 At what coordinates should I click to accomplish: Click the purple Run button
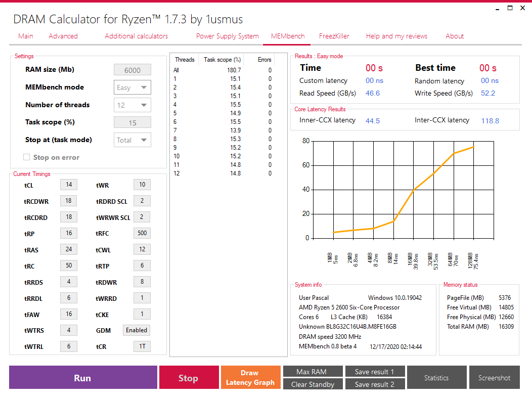pyautogui.click(x=83, y=377)
